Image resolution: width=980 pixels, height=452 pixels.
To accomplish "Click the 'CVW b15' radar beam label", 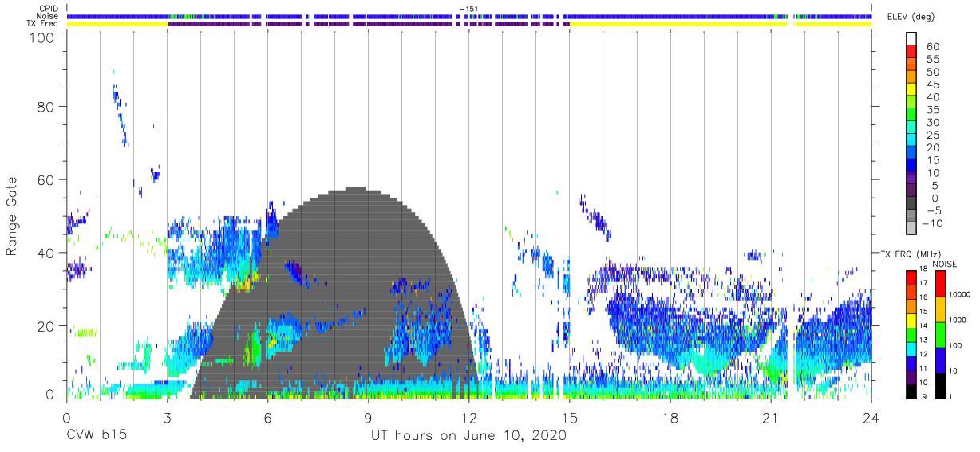I will [x=97, y=436].
